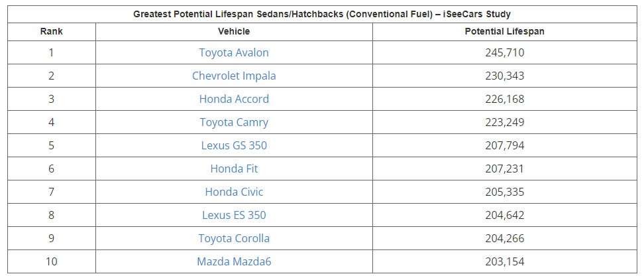The width and height of the screenshot is (644, 280).
Task: Open the Honda Fit link
Action: 234,169
